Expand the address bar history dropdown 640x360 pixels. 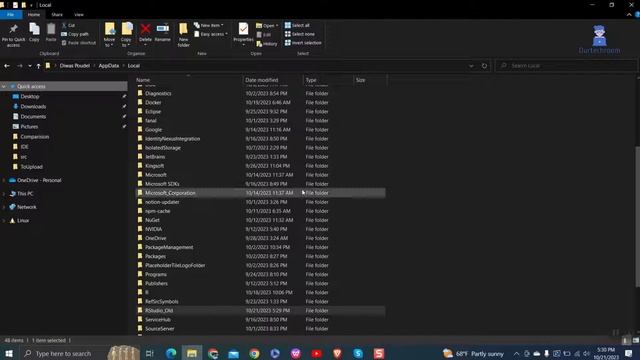[x=471, y=66]
